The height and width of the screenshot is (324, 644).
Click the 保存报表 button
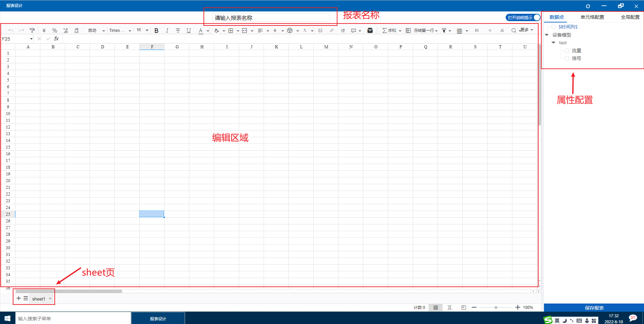(x=594, y=308)
